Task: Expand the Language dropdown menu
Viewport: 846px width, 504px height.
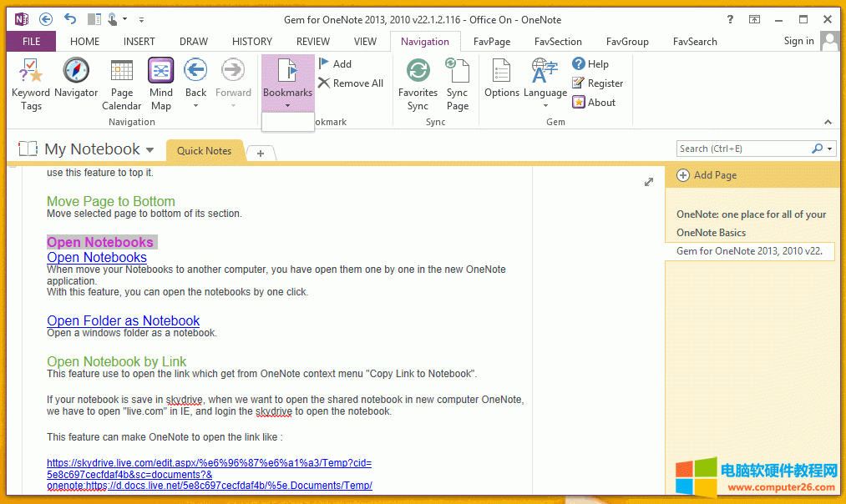Action: 545,105
